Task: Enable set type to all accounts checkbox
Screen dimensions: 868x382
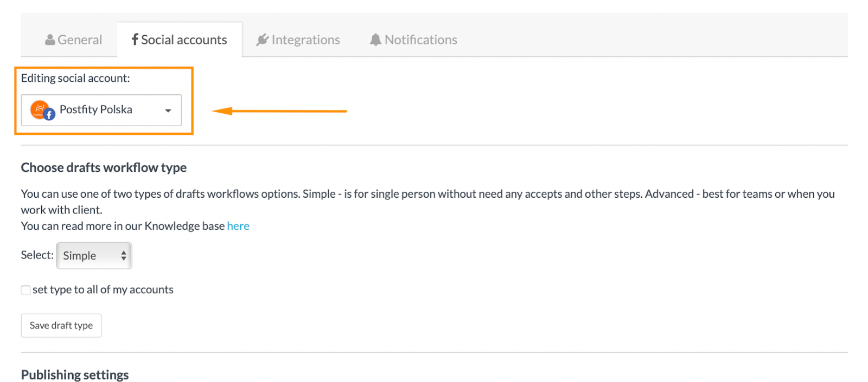Action: 25,290
